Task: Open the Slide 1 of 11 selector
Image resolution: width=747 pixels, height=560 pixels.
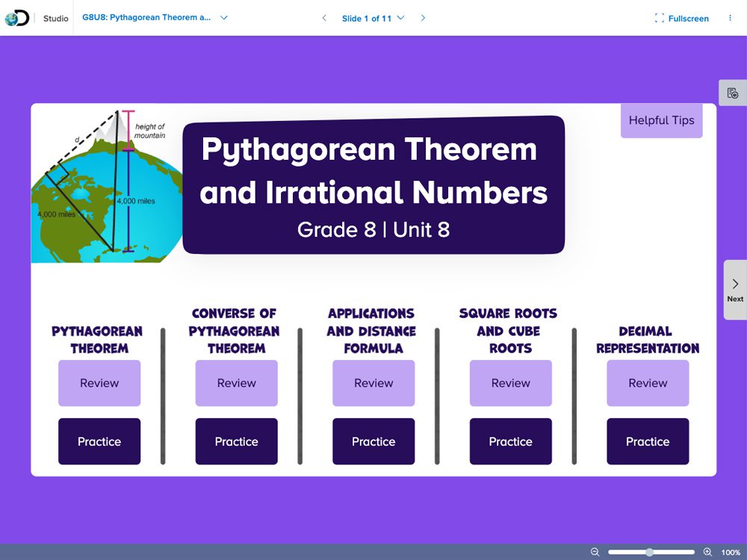Action: coord(373,18)
